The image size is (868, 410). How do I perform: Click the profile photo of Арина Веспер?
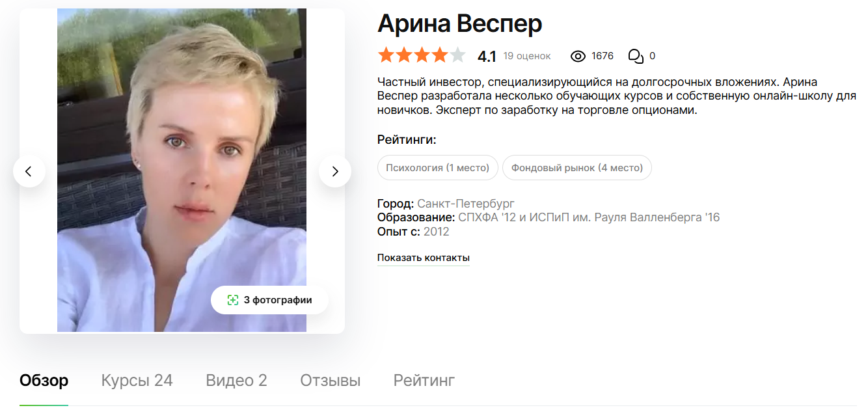pyautogui.click(x=182, y=171)
